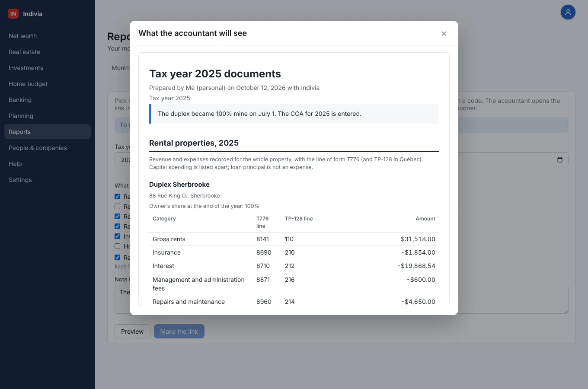Open Home budget page
Viewport: 588px width, 389px height.
tap(48, 84)
